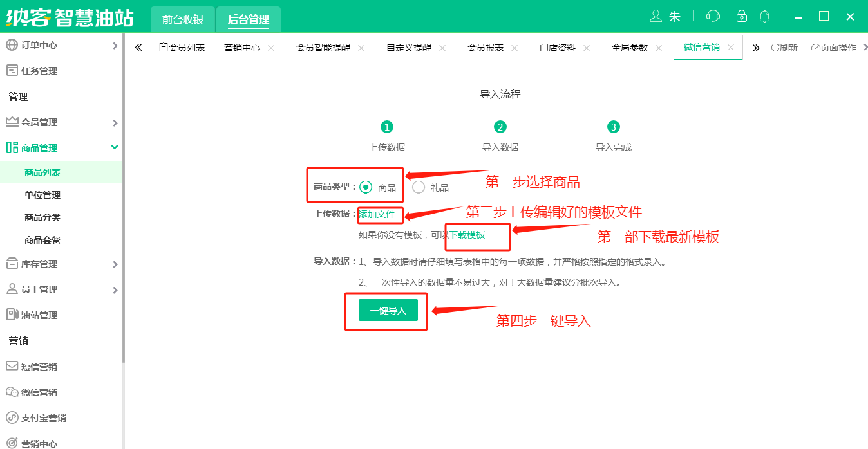The width and height of the screenshot is (868, 449).
Task: Expand the 会员管理 sidebar menu
Action: click(61, 122)
